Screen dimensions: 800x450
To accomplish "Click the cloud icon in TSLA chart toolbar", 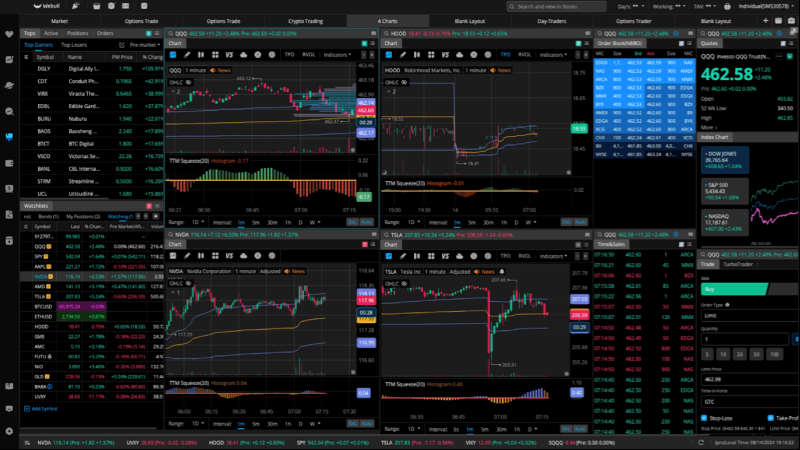I will pyautogui.click(x=459, y=256).
